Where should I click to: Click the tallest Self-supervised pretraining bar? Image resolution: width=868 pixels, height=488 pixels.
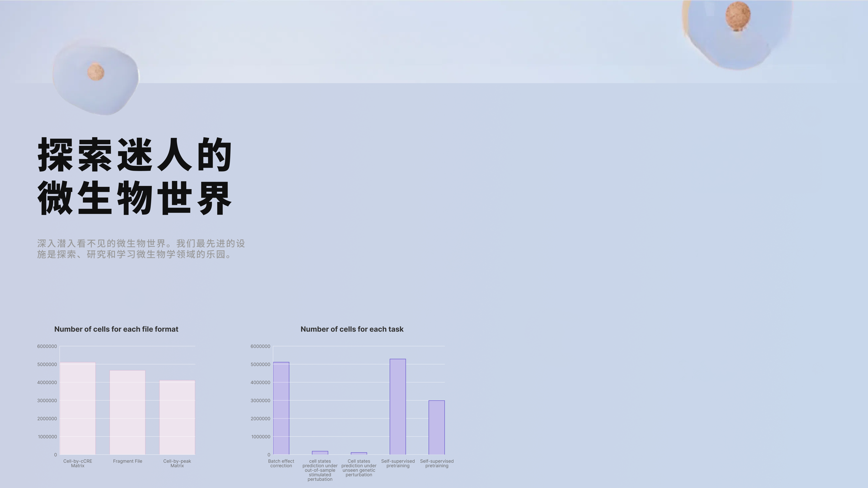point(398,407)
